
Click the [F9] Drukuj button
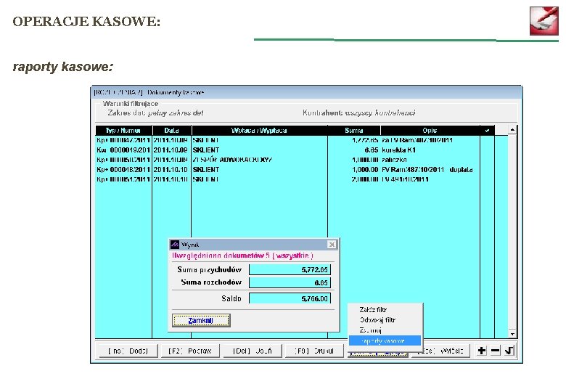(314, 351)
